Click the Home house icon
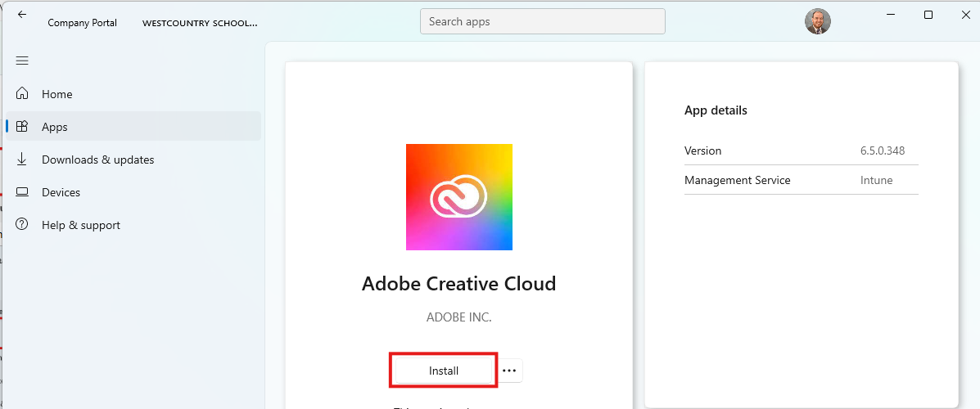Viewport: 980px width, 409px height. tap(23, 94)
